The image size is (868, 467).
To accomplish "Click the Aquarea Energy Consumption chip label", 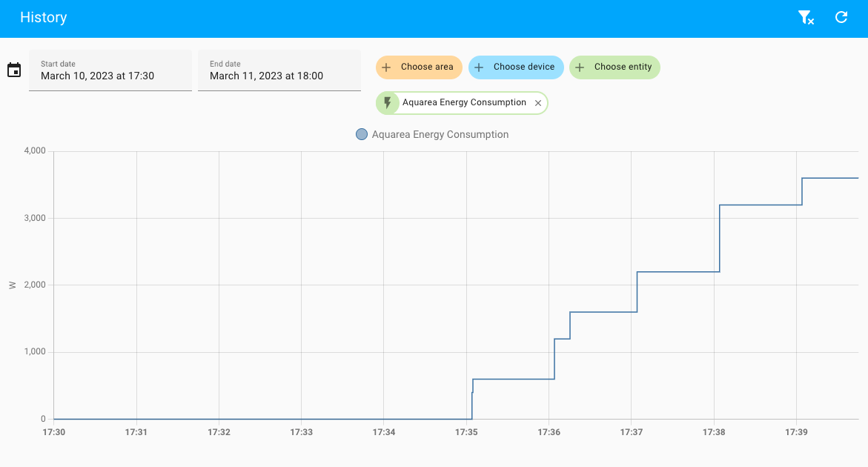I will click(464, 103).
